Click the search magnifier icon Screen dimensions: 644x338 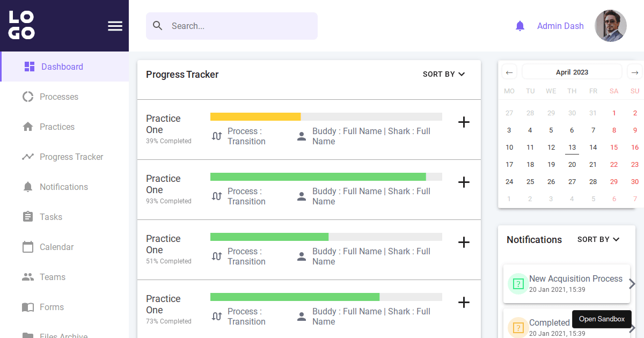click(x=157, y=26)
